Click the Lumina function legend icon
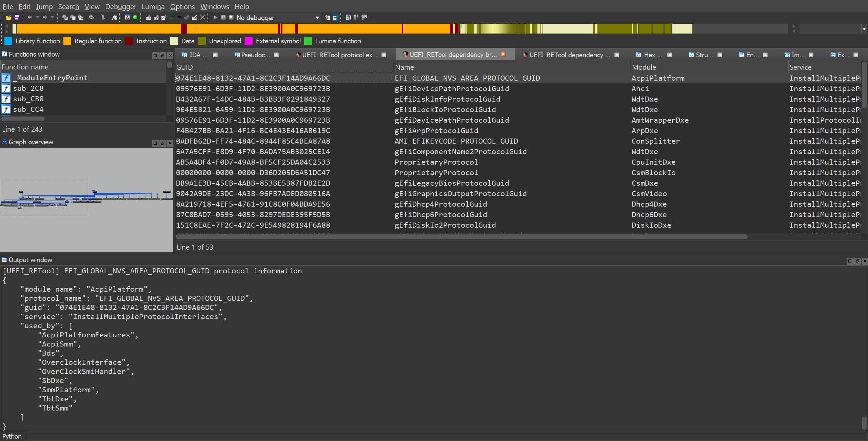The image size is (868, 441). pos(310,41)
